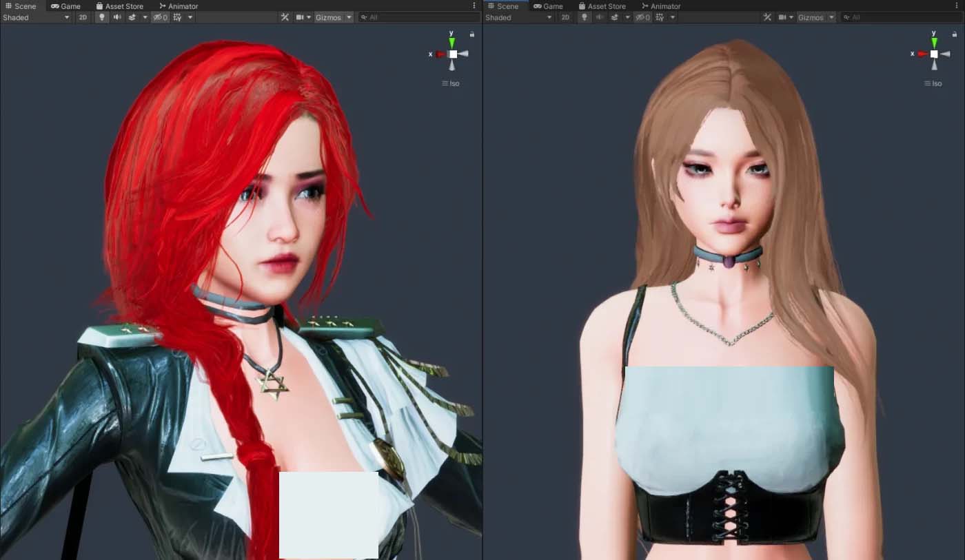Open the scene view overflow menu
965x560 pixels.
(x=474, y=6)
